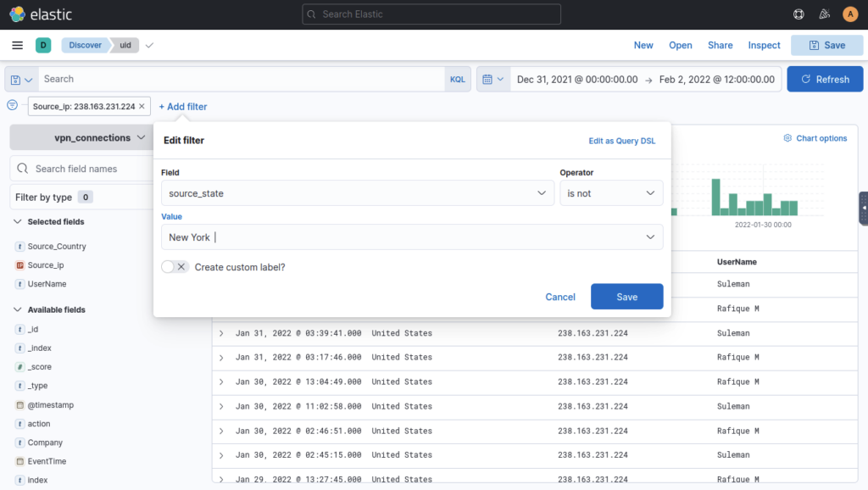Click end date Feb 2, 2022
Screen dimensions: 868x490
click(717, 79)
